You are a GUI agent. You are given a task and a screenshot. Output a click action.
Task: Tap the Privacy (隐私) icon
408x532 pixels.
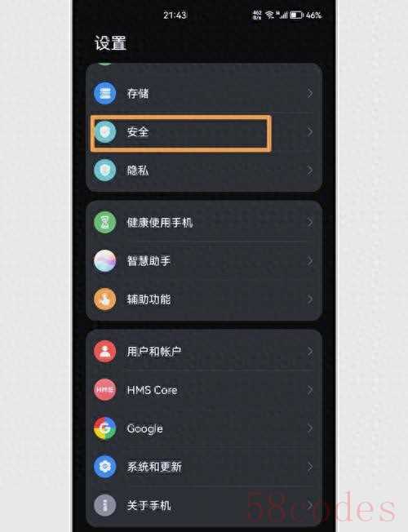point(105,171)
